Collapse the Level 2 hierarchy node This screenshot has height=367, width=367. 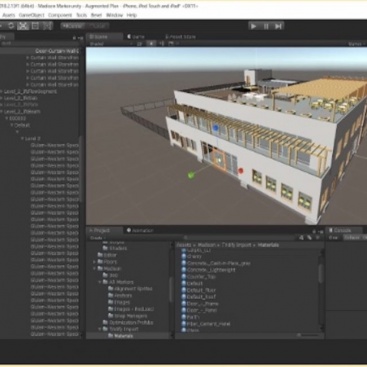pos(23,138)
